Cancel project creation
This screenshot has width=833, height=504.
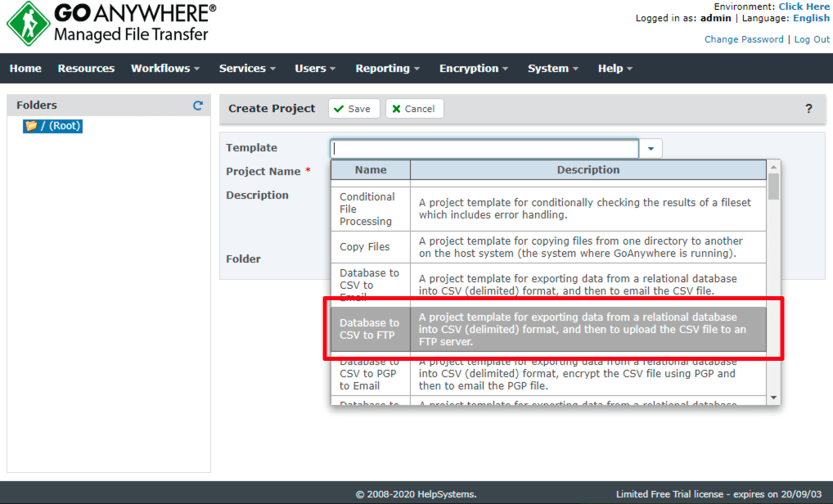414,109
